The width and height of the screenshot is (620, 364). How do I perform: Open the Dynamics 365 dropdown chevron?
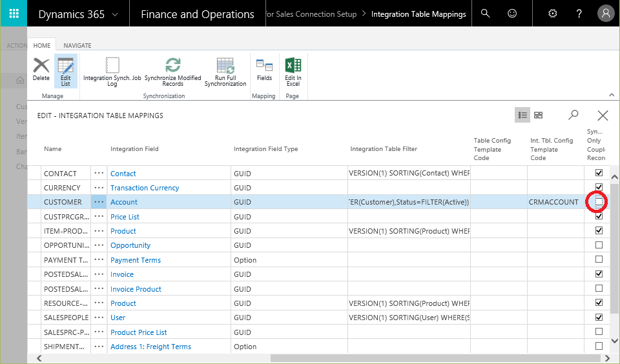point(115,15)
